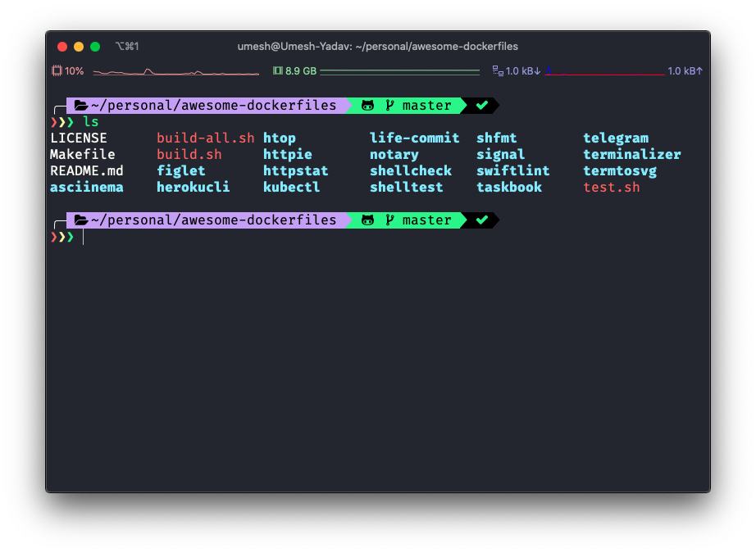756x553 pixels.
Task: Click the network icon in status bar
Action: 497,71
